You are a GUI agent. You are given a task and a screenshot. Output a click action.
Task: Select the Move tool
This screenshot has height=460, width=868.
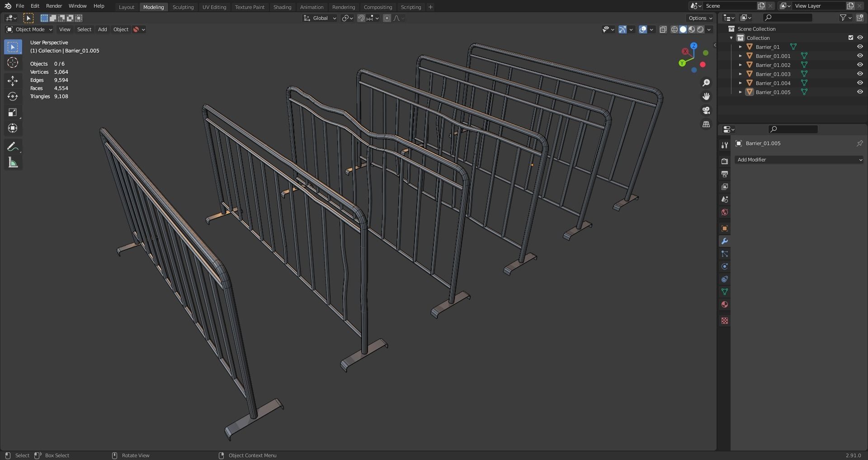coord(13,81)
